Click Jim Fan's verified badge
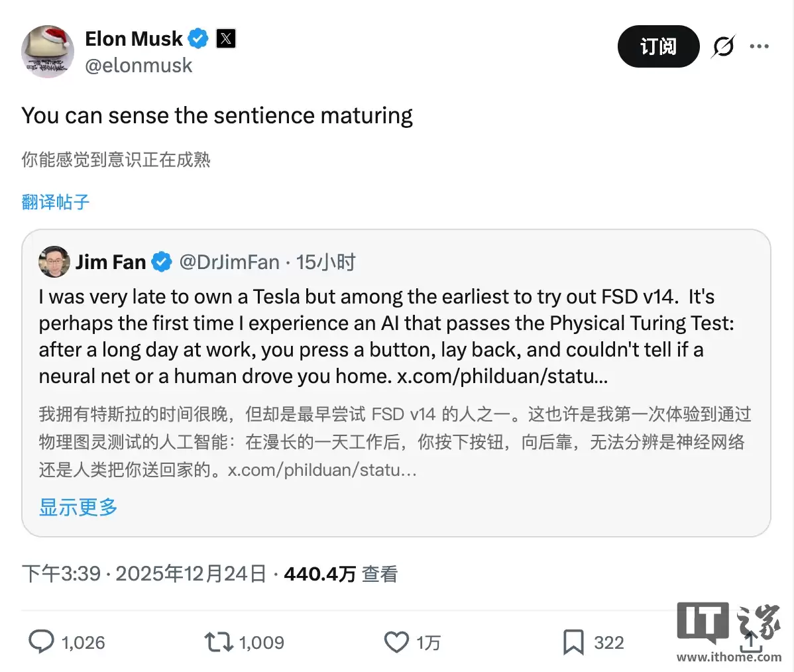The width and height of the screenshot is (794, 672). coord(161,262)
